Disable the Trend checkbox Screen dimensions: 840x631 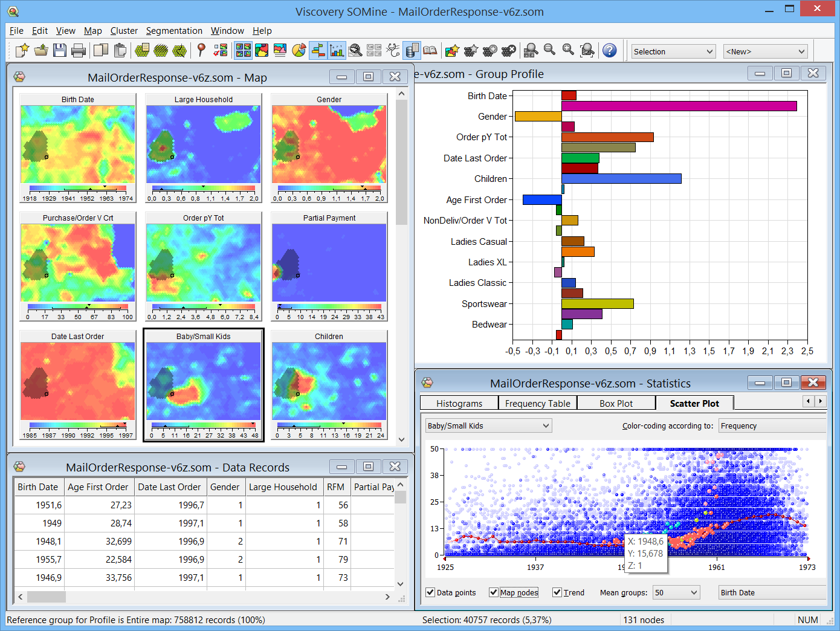pos(557,592)
